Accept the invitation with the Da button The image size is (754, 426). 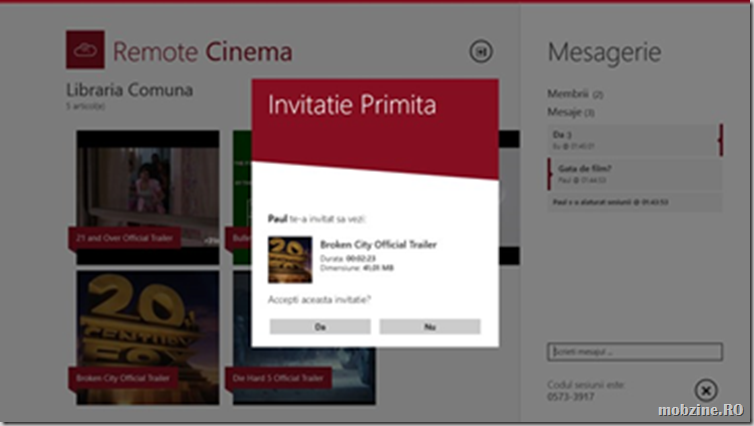click(x=320, y=326)
